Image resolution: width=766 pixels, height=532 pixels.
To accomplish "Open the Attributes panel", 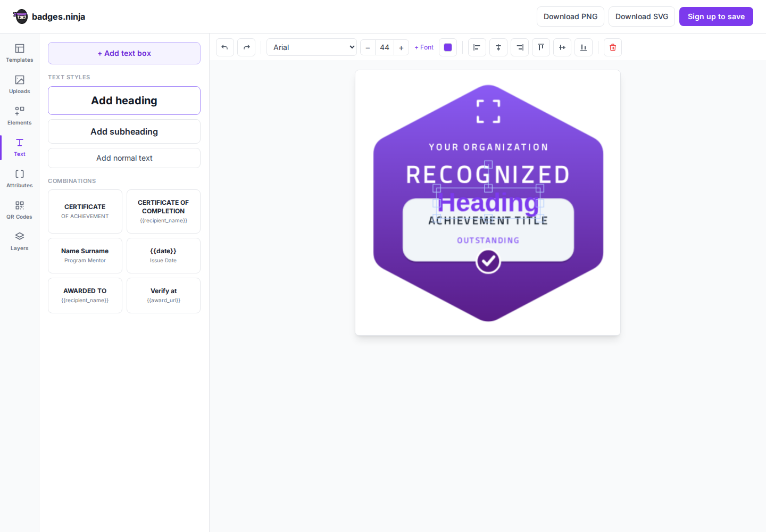I will (x=20, y=179).
